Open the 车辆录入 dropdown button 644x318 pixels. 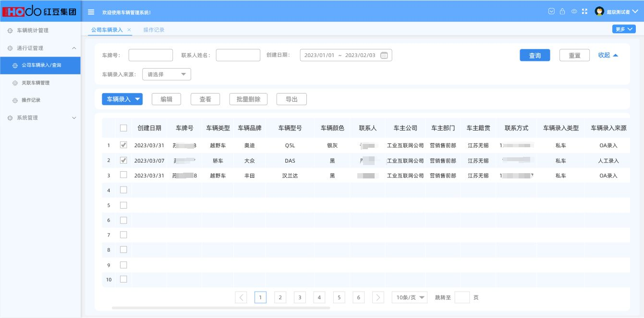point(122,99)
